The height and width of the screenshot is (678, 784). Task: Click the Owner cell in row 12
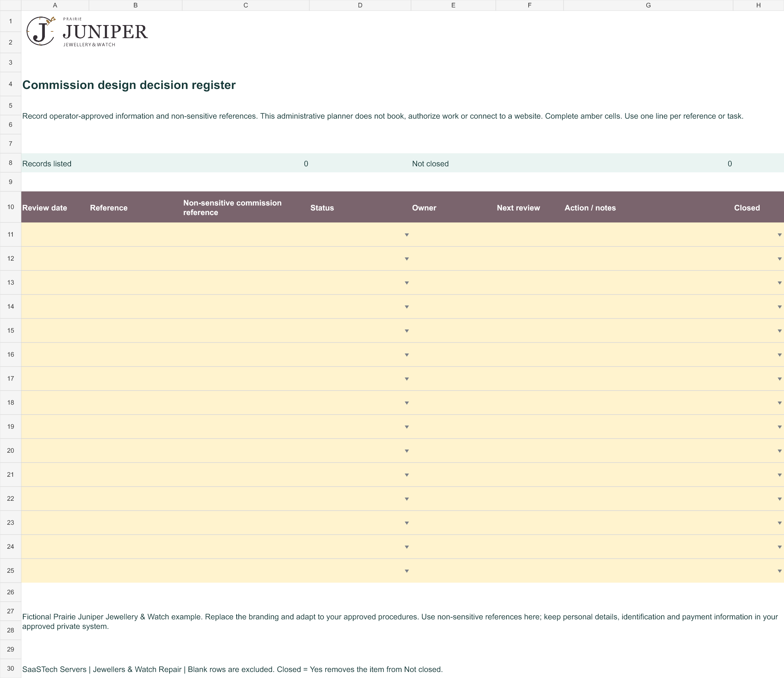coord(453,258)
